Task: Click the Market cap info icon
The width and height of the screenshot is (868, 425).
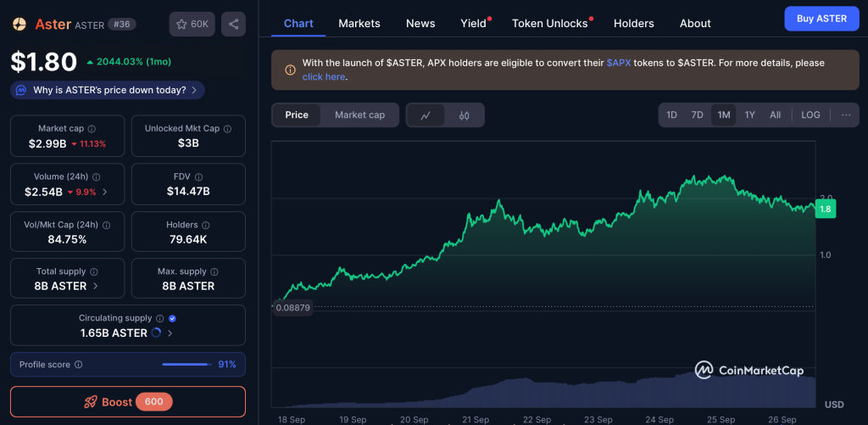Action: coord(92,129)
